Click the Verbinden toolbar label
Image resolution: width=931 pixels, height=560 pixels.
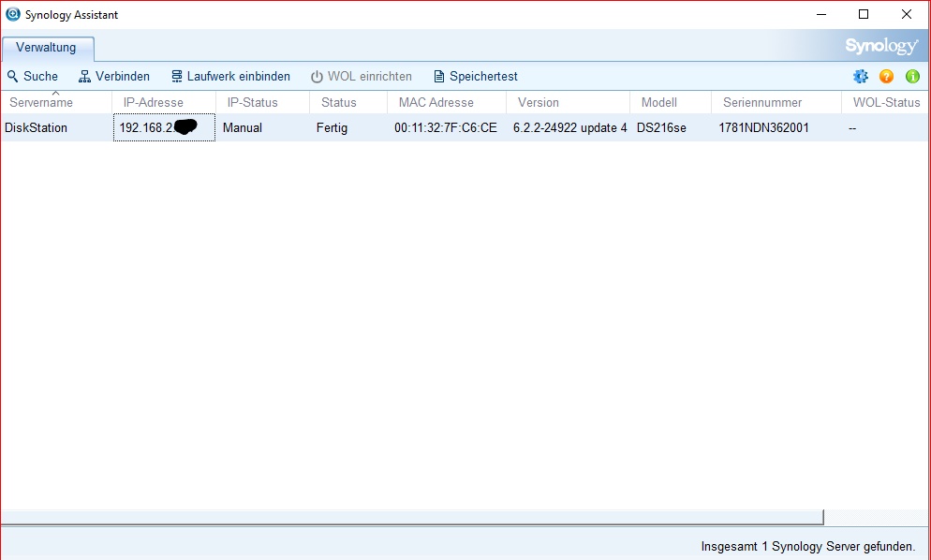123,77
